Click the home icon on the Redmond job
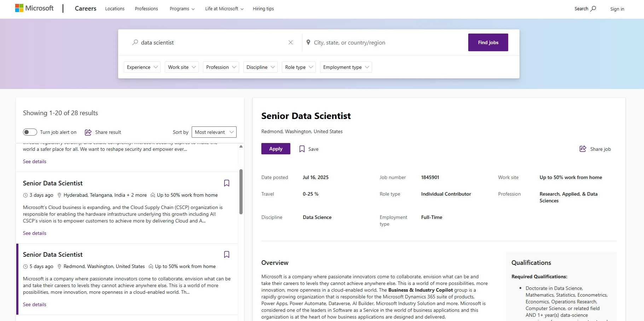Screen dimensions: 644x321 151,266
